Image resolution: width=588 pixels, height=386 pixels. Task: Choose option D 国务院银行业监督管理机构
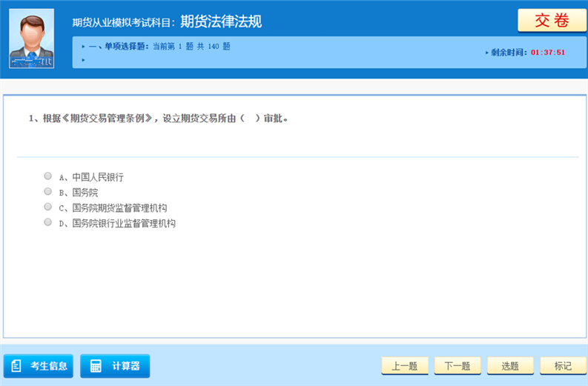click(x=47, y=222)
